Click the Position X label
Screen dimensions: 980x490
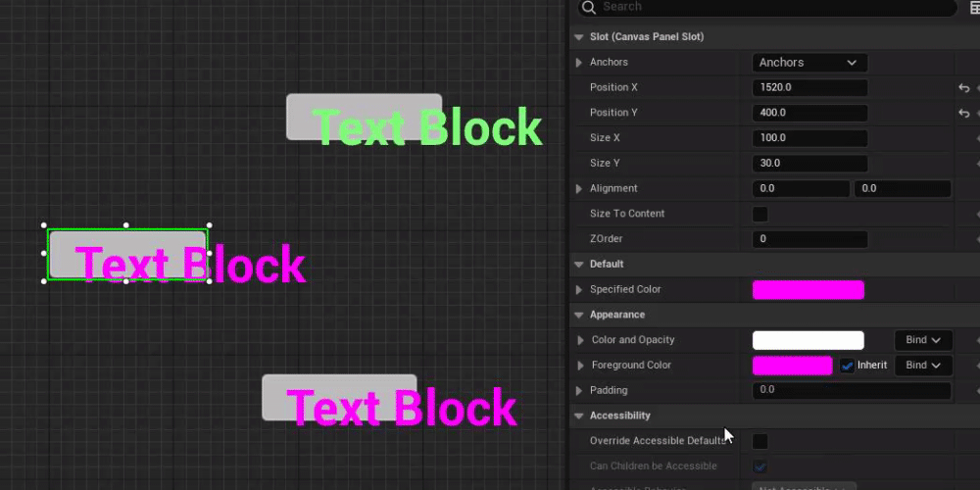point(613,87)
